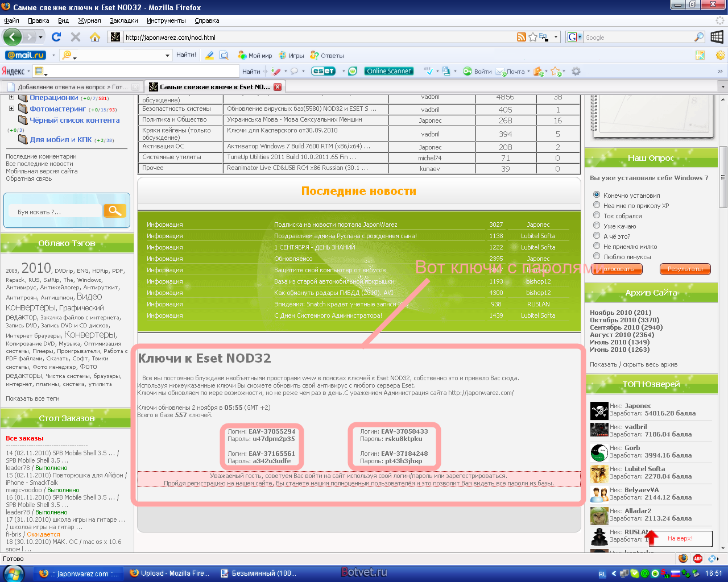Click the Результаты poll button

[x=685, y=269]
